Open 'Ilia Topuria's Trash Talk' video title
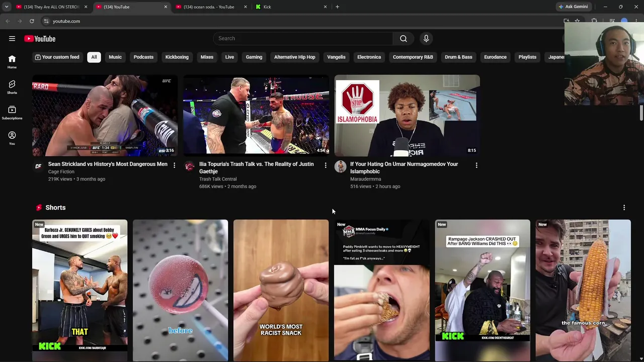Image resolution: width=644 pixels, height=362 pixels. (x=257, y=168)
